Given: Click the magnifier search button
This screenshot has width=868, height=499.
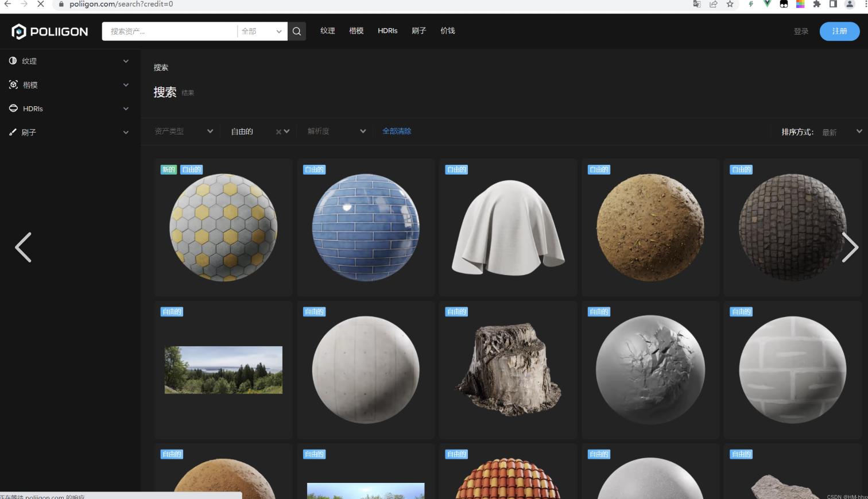Looking at the screenshot, I should pyautogui.click(x=297, y=32).
